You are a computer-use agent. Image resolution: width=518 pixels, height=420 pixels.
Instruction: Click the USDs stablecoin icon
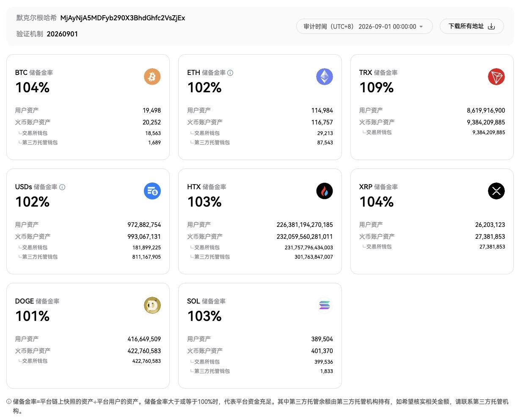[152, 191]
